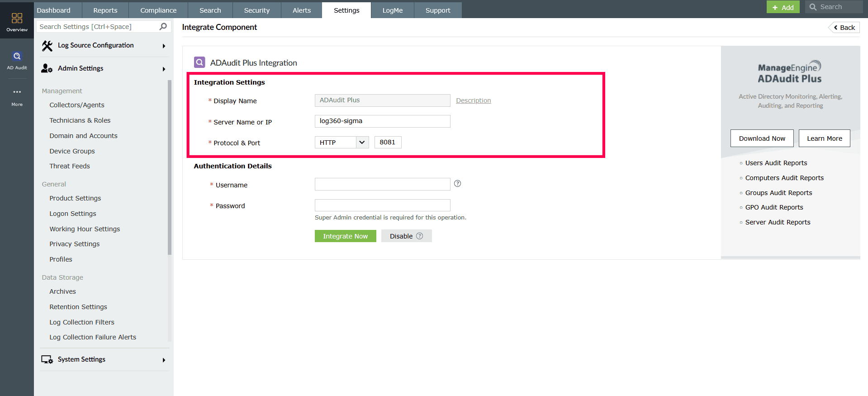Viewport: 868px width, 396px height.
Task: Open the Overview apps grid icon
Action: tap(17, 18)
